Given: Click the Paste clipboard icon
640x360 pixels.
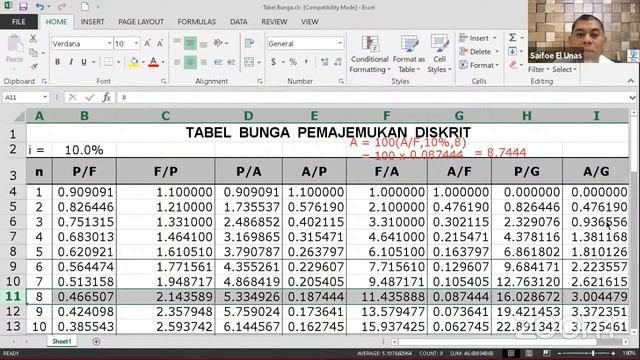Looking at the screenshot, I should point(15,44).
